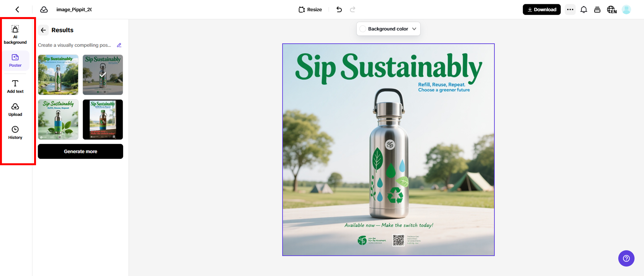Click the Add text tool

click(x=15, y=87)
